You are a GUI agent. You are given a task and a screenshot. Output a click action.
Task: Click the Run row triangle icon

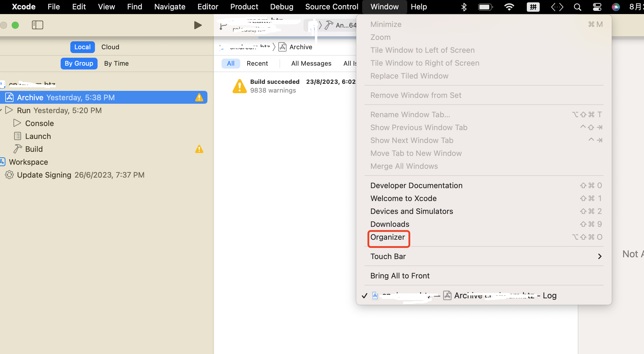tap(9, 110)
